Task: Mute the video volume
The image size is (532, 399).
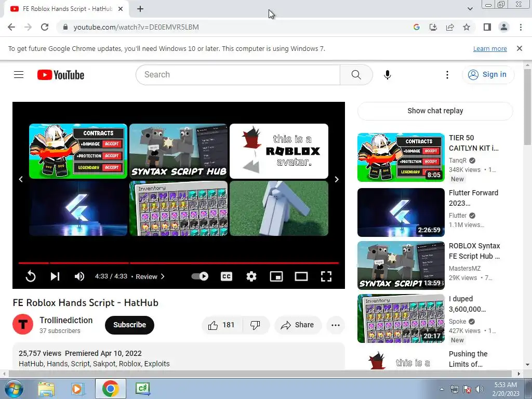Action: (79, 276)
